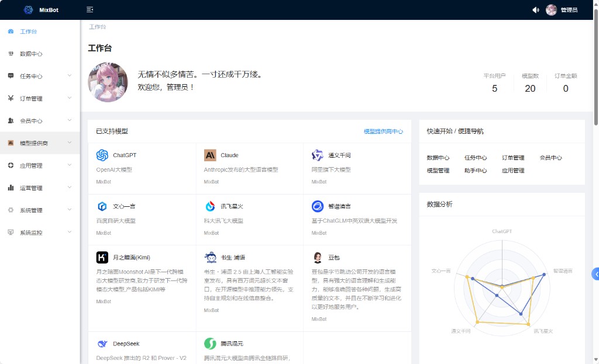
Task: Collapse the sidebar with the menu fold icon
Action: 89,9
